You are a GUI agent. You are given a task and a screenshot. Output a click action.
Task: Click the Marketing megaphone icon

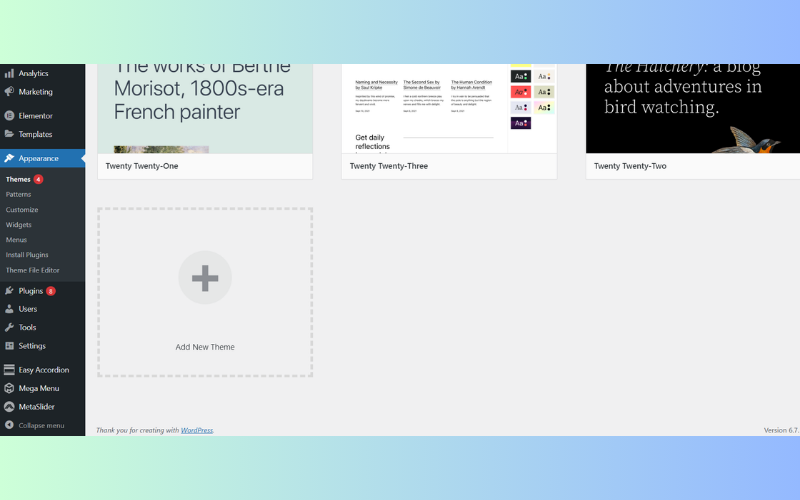pos(9,92)
